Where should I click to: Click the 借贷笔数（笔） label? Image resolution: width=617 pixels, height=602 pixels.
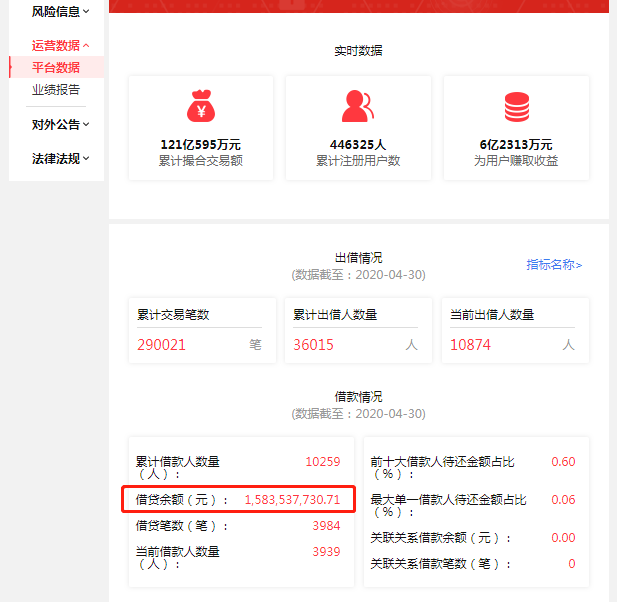[x=182, y=526]
